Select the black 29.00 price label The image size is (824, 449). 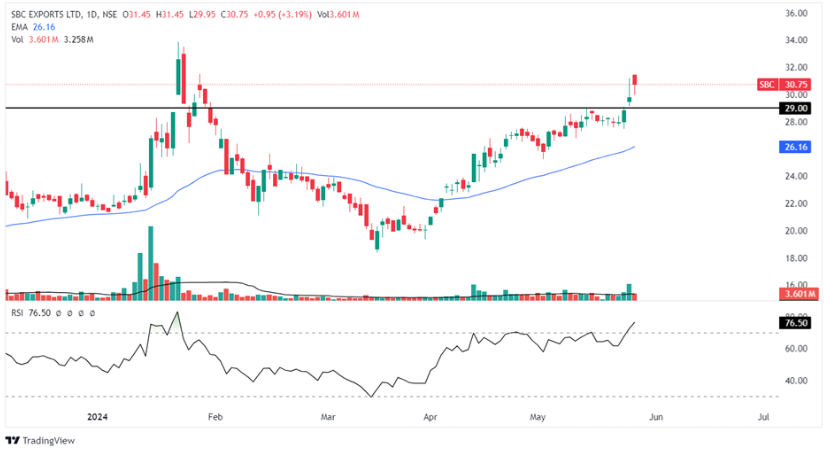coord(796,108)
